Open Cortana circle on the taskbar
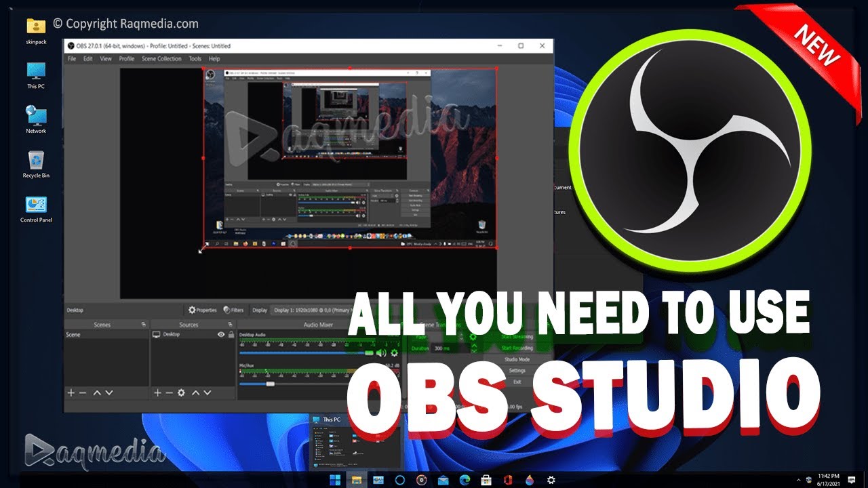The width and height of the screenshot is (868, 488). (400, 480)
